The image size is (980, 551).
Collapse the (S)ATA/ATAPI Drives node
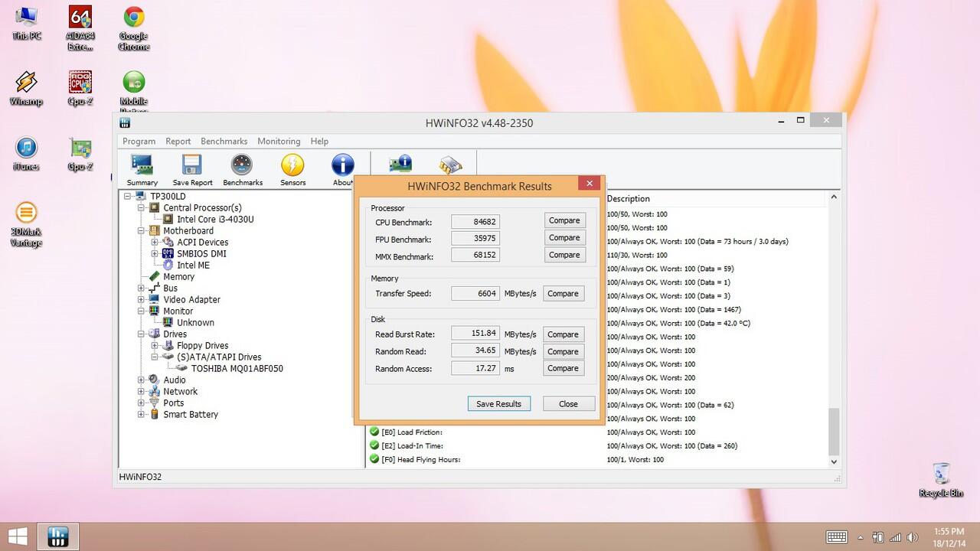click(x=155, y=357)
